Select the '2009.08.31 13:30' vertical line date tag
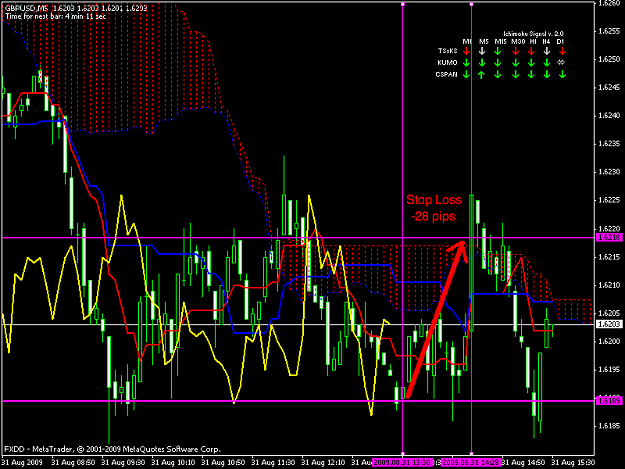625x469 pixels. click(x=402, y=462)
